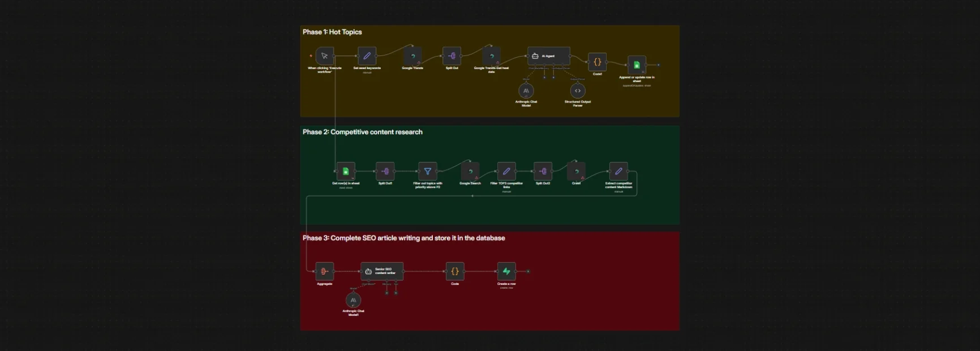Select the 'Phase 2: Competitive content research' note title
Screen dimensions: 980x351
(x=363, y=132)
